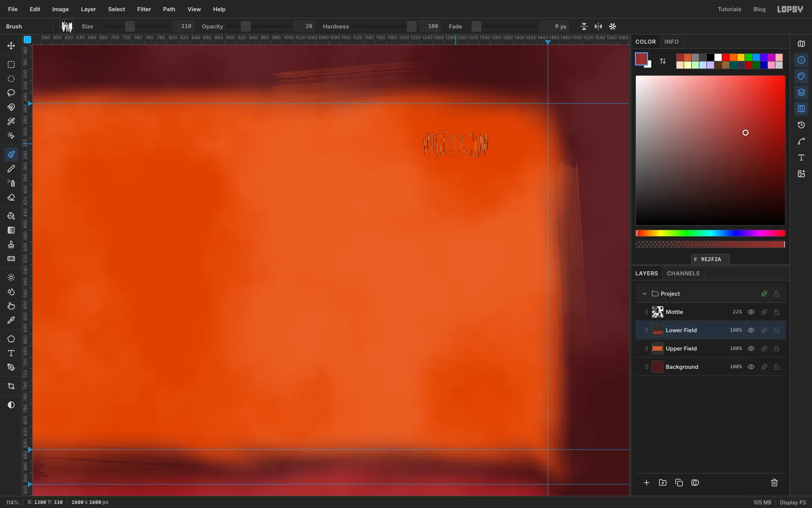Toggle radial snowflake symmetry option

613,26
